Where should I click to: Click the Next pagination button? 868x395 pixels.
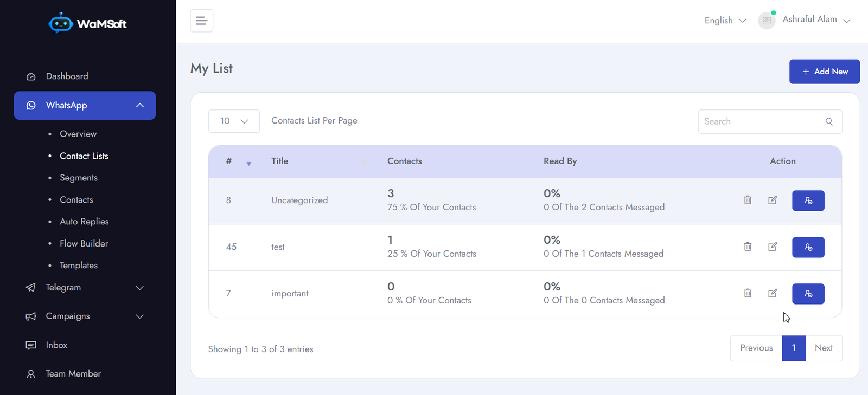coord(824,348)
